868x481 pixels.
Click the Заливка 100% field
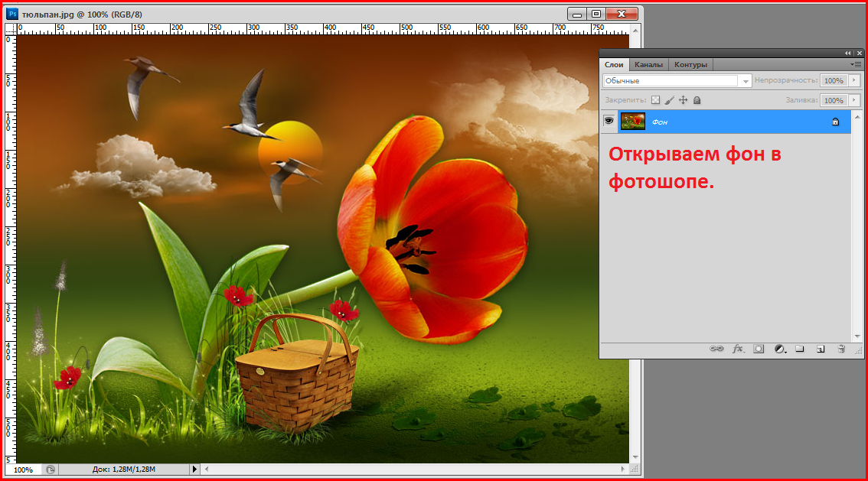[x=834, y=101]
